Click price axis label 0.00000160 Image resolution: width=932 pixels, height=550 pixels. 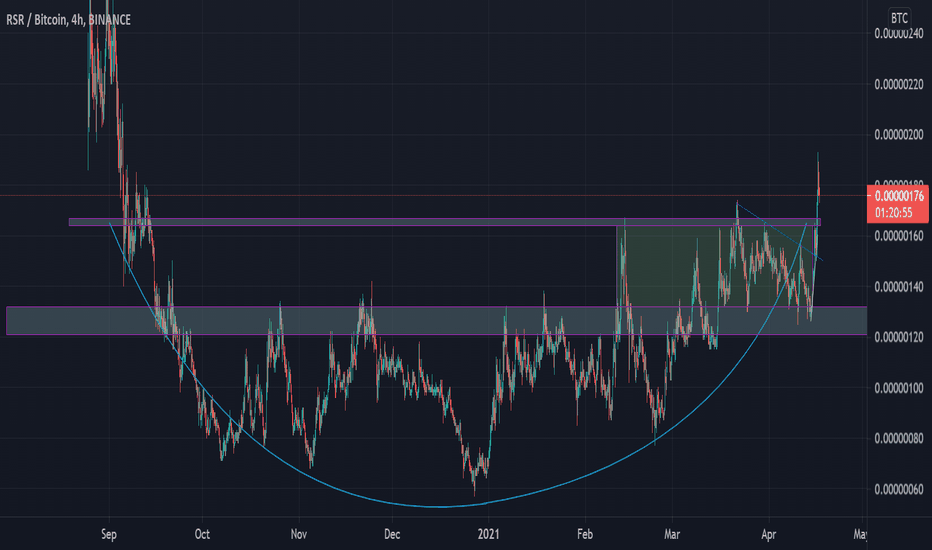tap(899, 236)
